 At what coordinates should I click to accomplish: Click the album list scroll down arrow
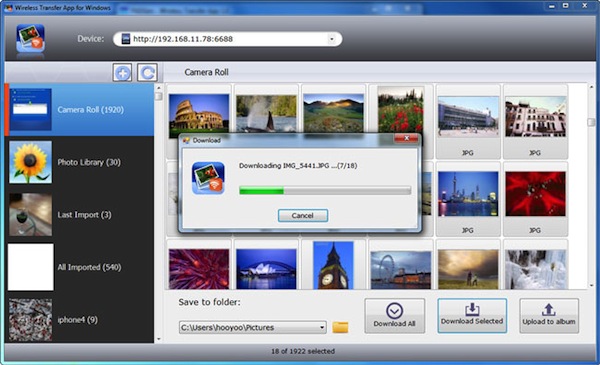(159, 339)
